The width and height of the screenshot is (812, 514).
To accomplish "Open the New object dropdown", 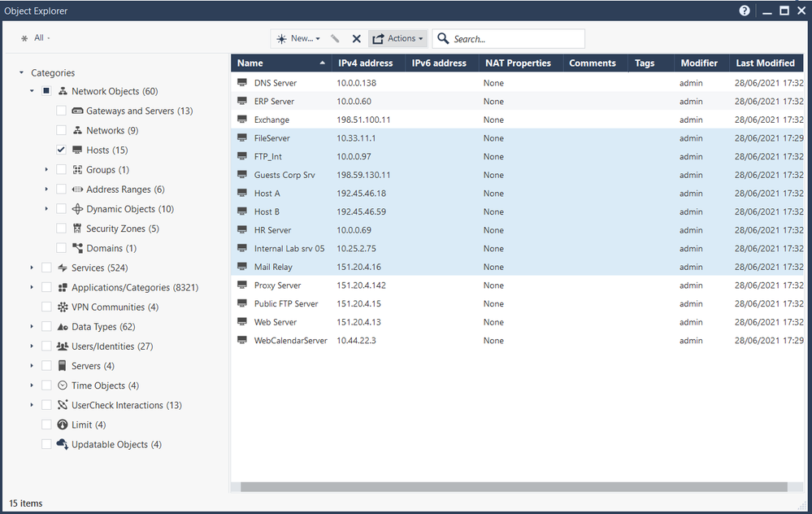I will click(x=298, y=38).
